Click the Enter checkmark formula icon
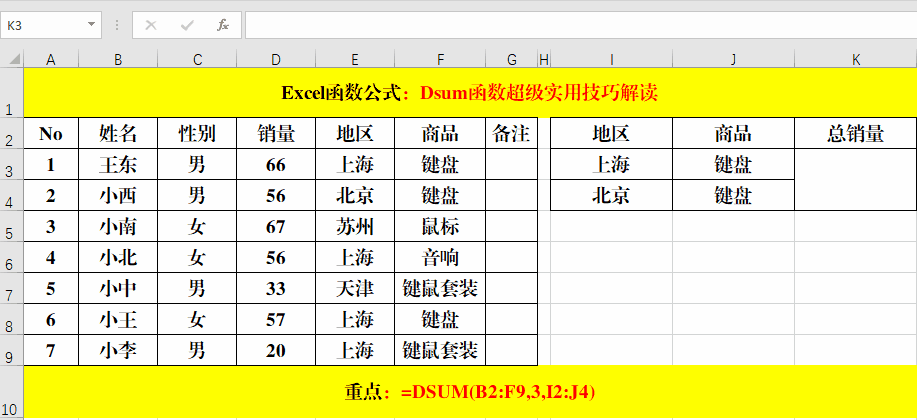Image resolution: width=917 pixels, height=420 pixels. pos(187,25)
